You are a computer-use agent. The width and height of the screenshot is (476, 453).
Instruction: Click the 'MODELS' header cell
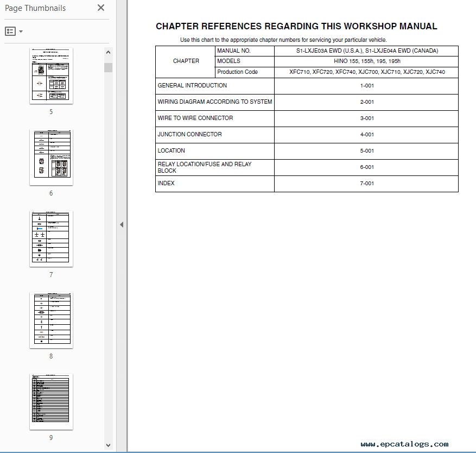[x=245, y=61]
